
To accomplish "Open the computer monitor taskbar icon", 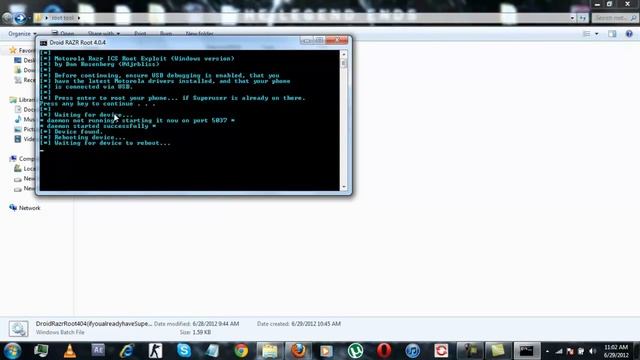I will (41, 351).
